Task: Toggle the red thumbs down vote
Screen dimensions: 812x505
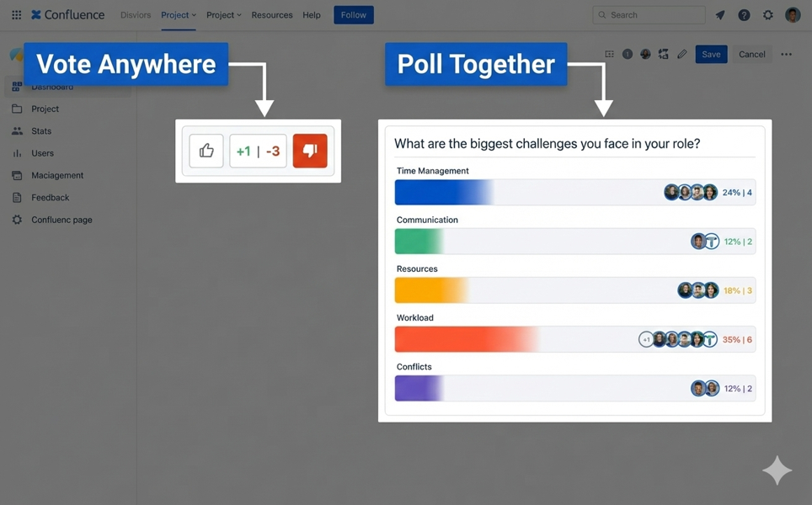Action: pyautogui.click(x=310, y=151)
